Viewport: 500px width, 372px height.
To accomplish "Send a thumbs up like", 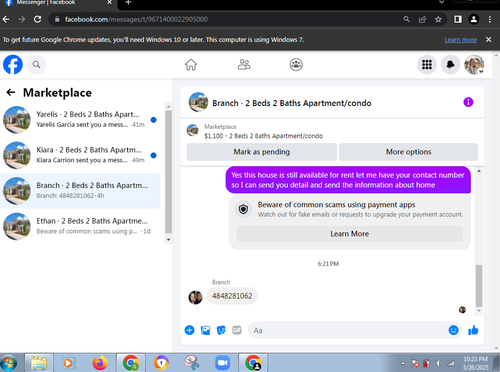I will coord(473,330).
